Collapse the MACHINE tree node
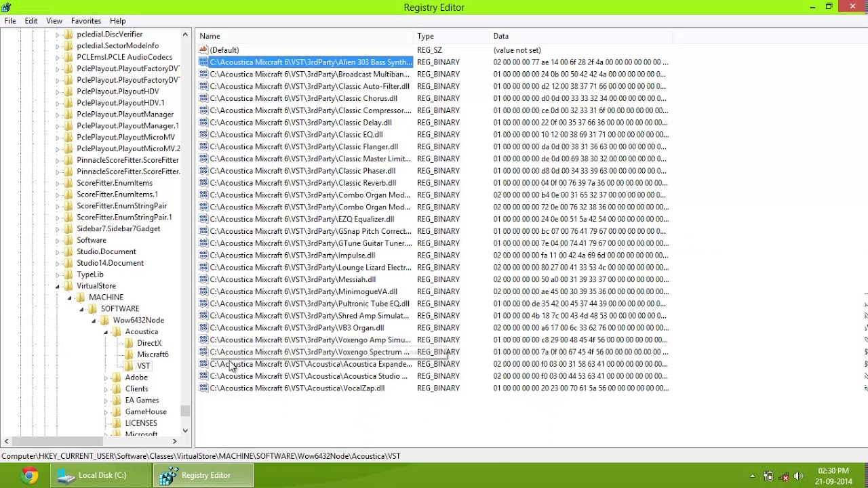This screenshot has width=868, height=488. 69,298
